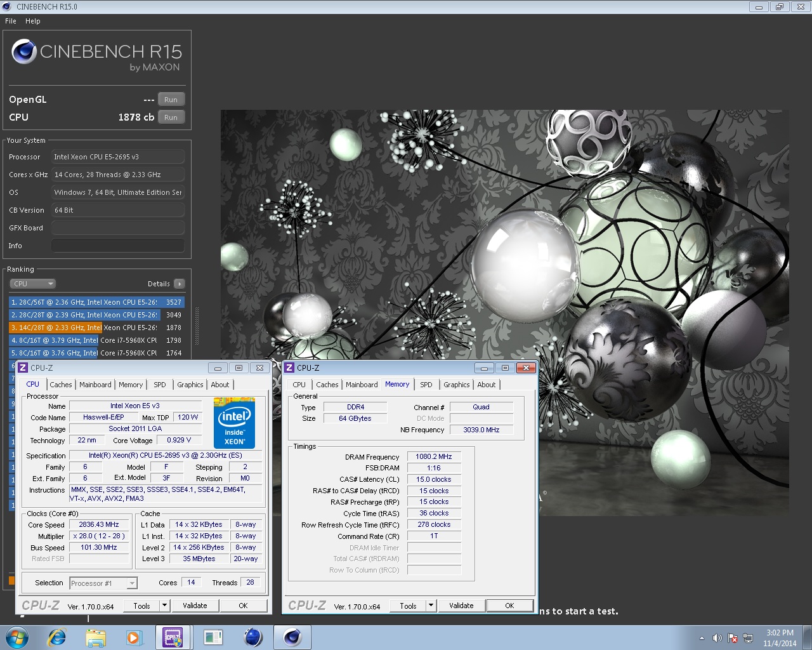Select ranking entry 14C/28T @ 2.33 GHz

[96, 328]
